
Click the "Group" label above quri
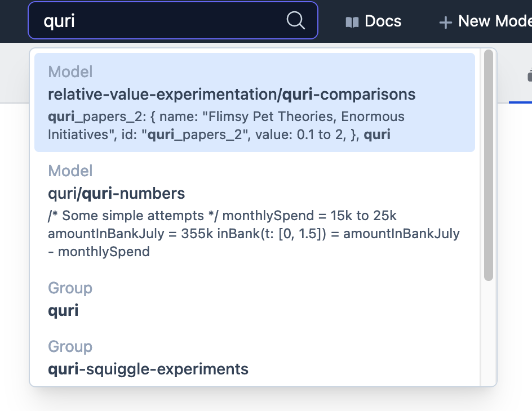[x=70, y=288]
